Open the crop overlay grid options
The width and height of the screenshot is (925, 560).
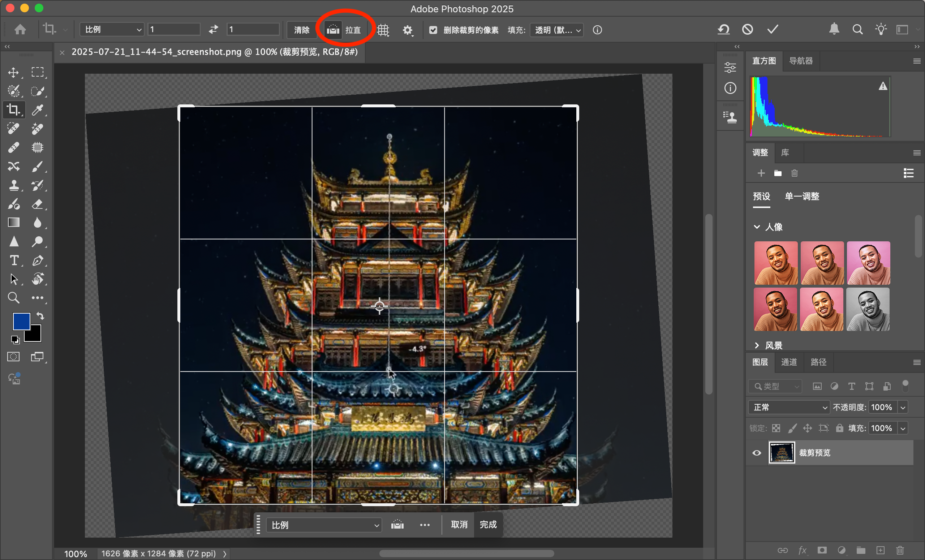point(383,30)
